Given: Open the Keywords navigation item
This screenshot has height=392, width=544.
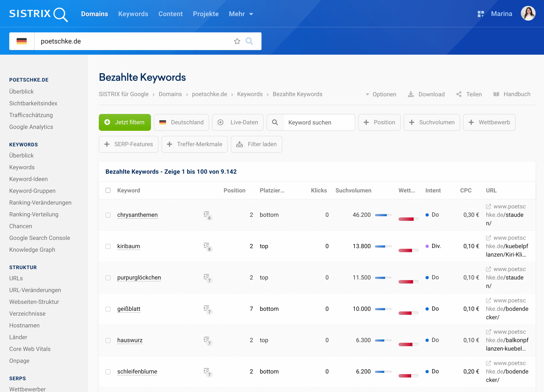Looking at the screenshot, I should [x=133, y=14].
